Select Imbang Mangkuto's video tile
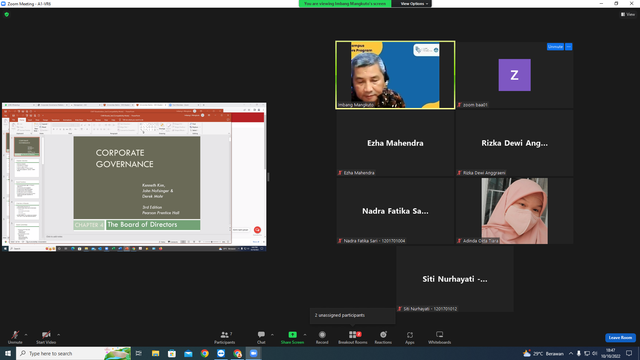Viewport: 640px width, 360px height. tap(395, 75)
